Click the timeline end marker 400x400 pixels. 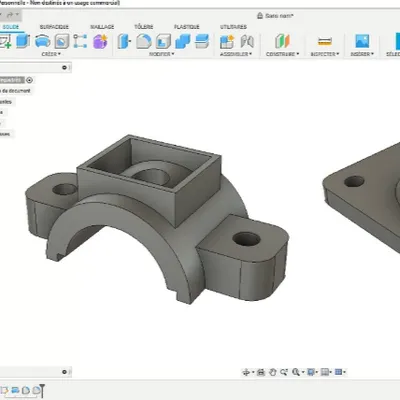coord(42,391)
